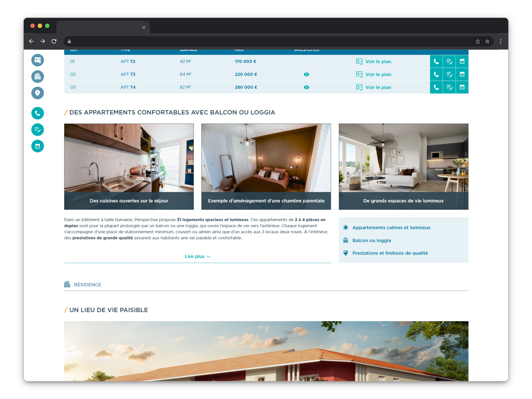The height and width of the screenshot is (399, 532).
Task: Click the round phone call button in the sidebar
Action: point(37,113)
